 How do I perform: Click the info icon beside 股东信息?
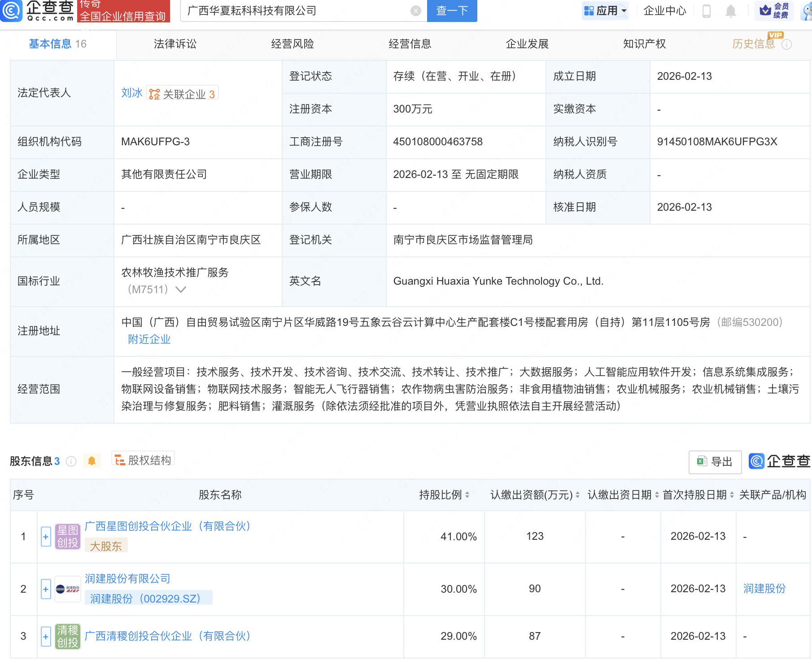pyautogui.click(x=71, y=461)
